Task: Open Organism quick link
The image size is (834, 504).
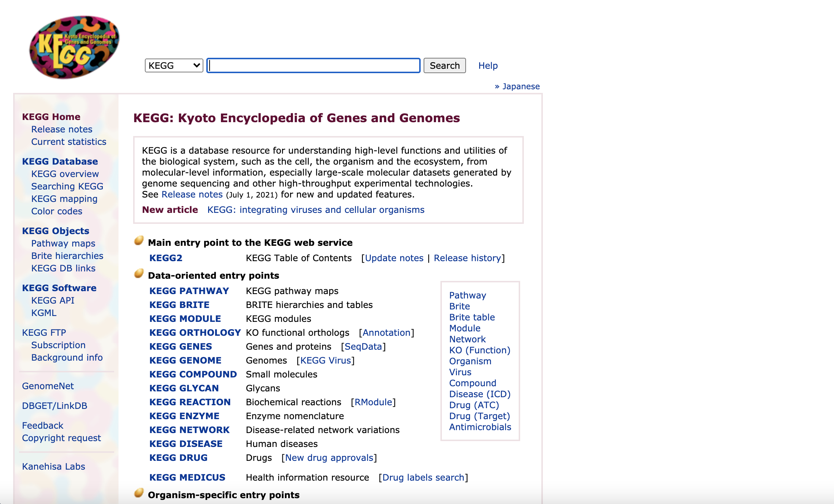Action: click(x=470, y=361)
